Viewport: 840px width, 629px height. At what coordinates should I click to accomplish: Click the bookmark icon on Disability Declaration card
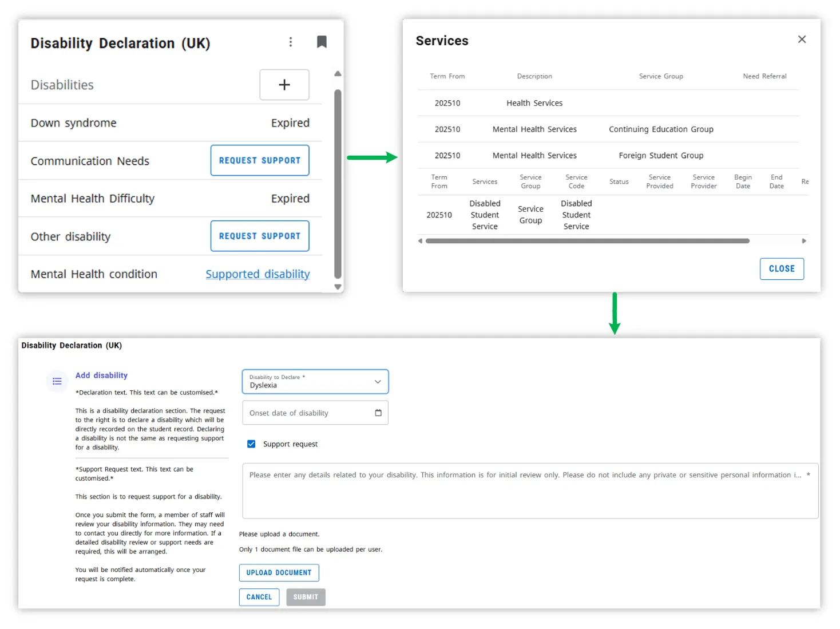pyautogui.click(x=322, y=42)
